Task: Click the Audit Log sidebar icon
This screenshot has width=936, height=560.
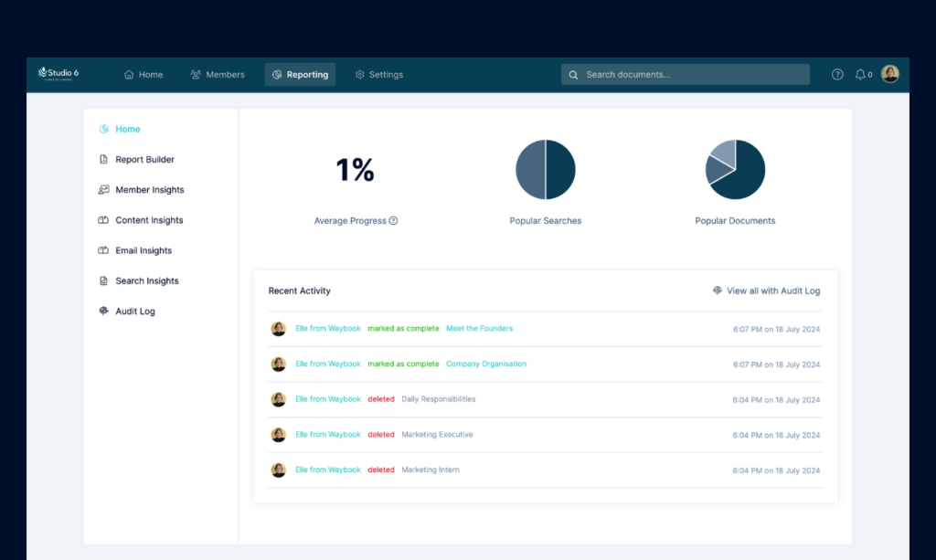Action: tap(104, 311)
